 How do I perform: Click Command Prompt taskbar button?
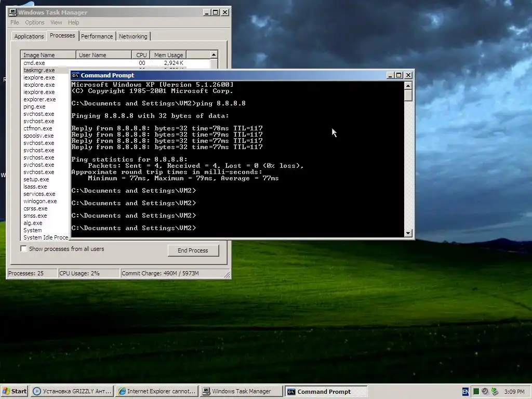(326, 391)
